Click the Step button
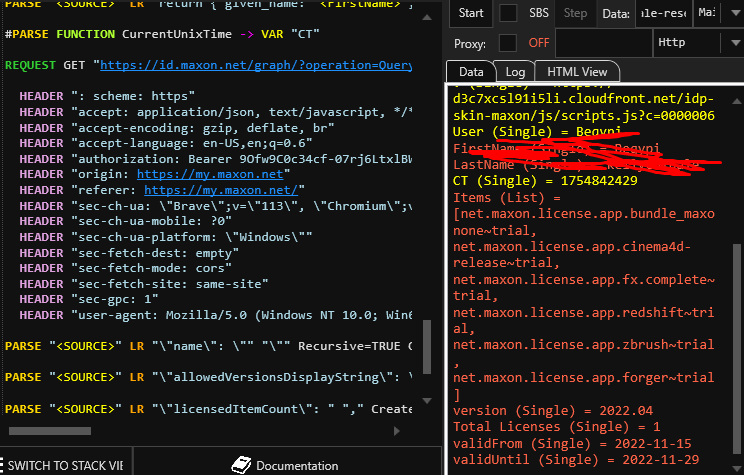Viewport: 744px width, 475px height. 575,13
